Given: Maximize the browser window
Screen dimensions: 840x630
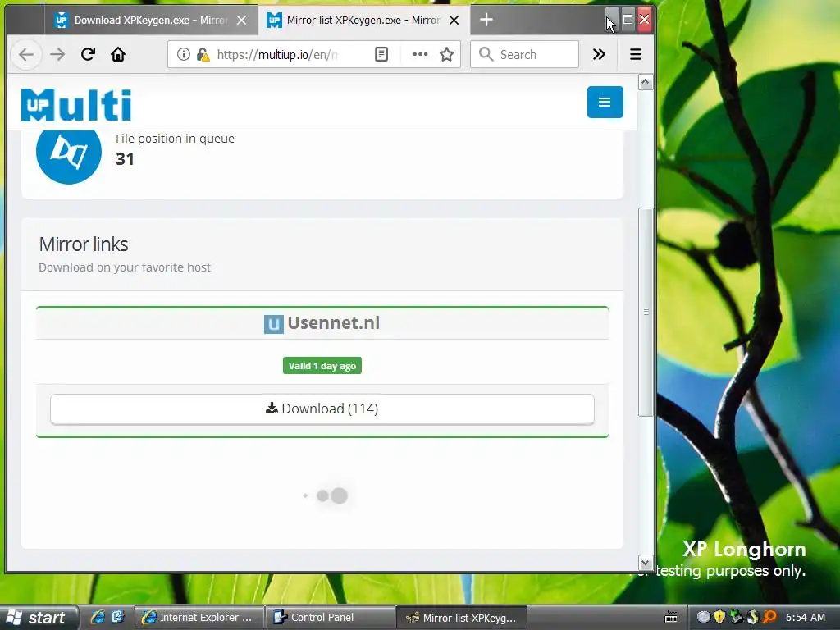Looking at the screenshot, I should pyautogui.click(x=628, y=20).
